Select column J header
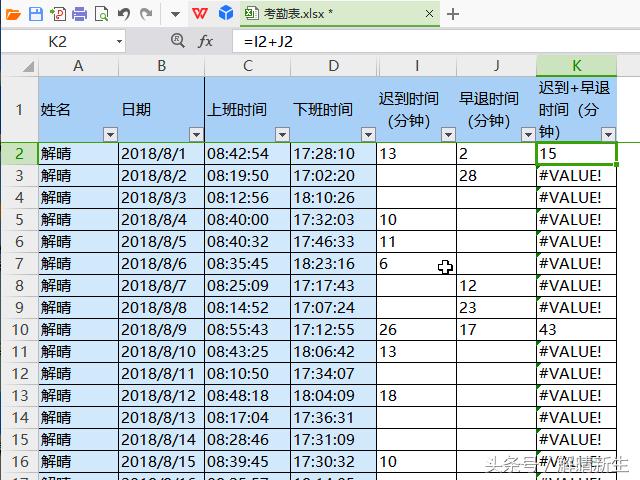The height and width of the screenshot is (480, 640). click(496, 66)
